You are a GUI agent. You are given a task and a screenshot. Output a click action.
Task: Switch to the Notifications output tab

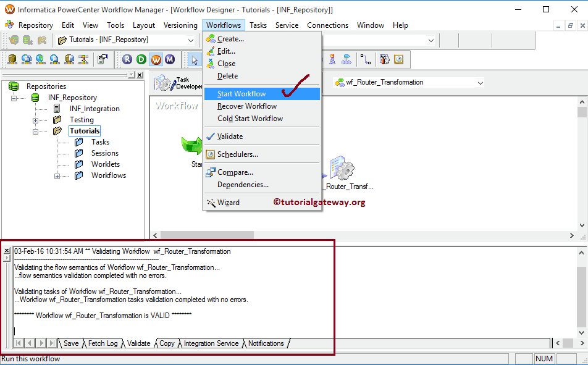[266, 343]
